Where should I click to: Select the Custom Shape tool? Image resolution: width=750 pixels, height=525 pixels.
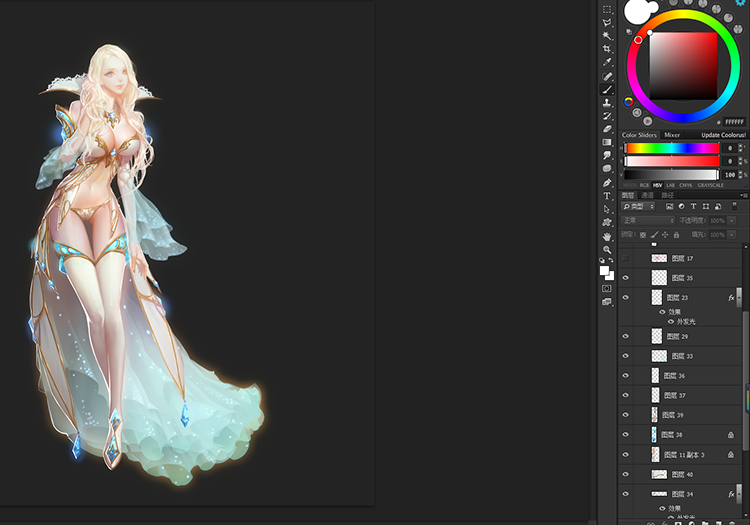coord(607,222)
